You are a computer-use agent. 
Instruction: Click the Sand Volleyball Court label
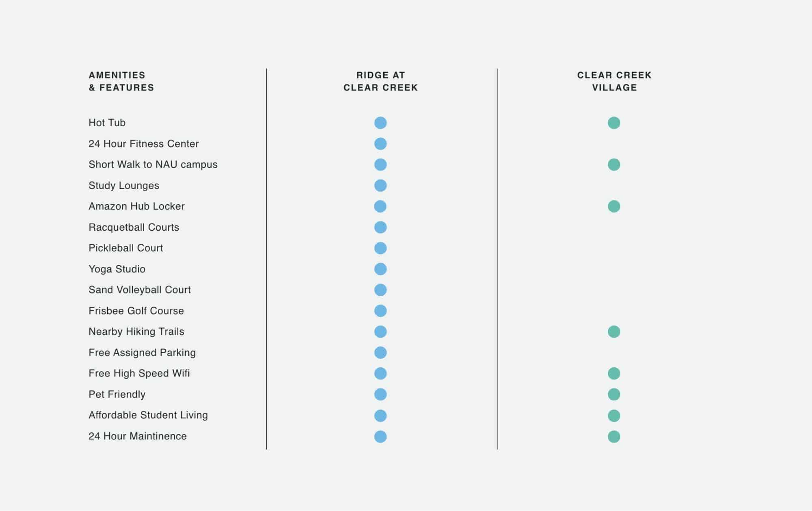coord(140,290)
